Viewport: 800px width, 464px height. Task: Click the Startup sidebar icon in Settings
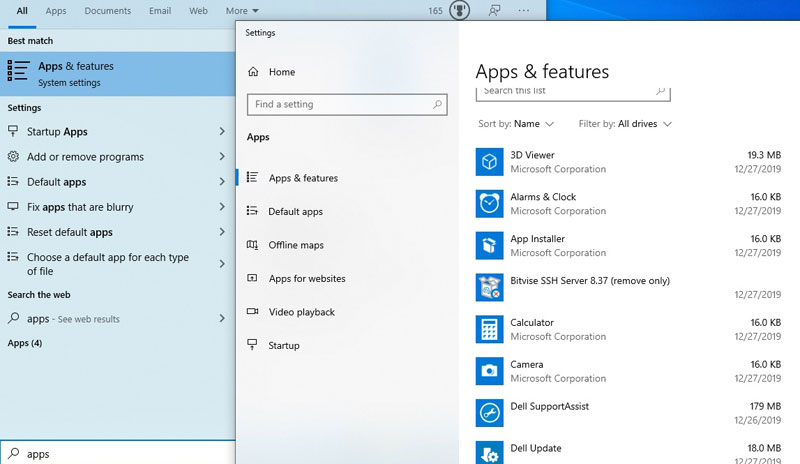coord(252,345)
